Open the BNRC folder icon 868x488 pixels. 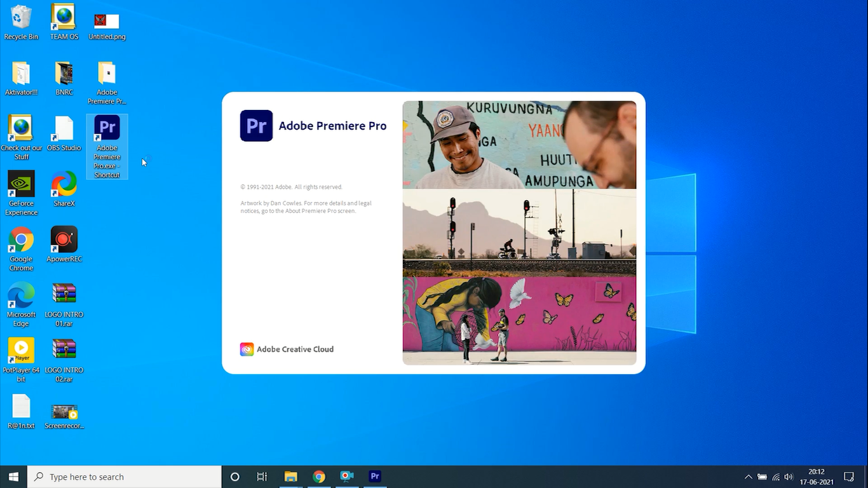(x=64, y=78)
